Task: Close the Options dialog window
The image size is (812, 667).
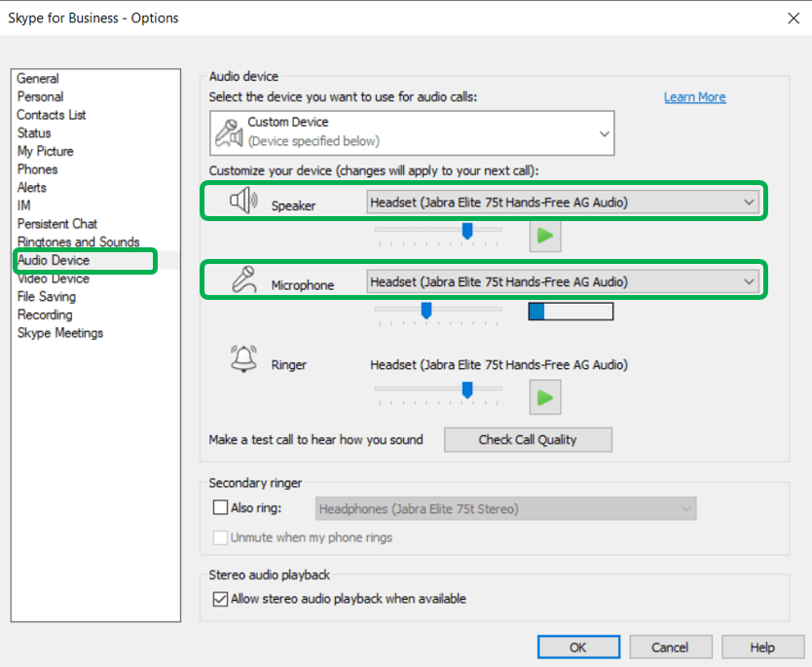Action: click(791, 18)
